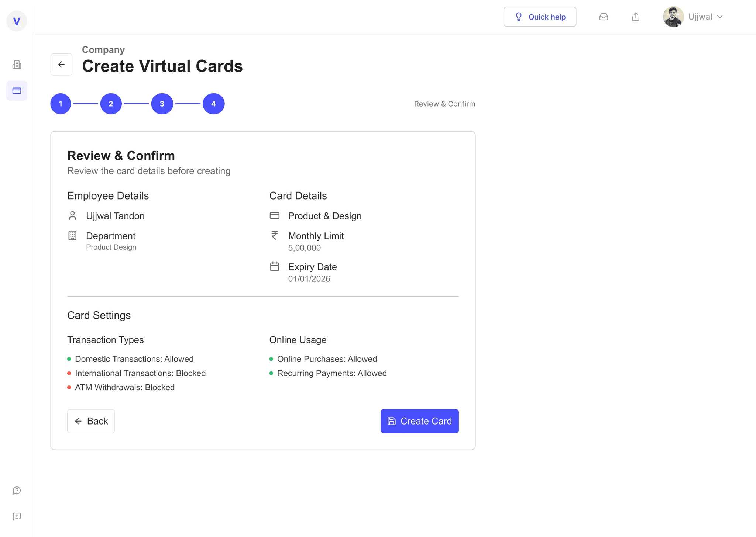Viewport: 756px width, 537px height.
Task: Select the employee name Ujjwal Tandon
Action: (x=115, y=216)
